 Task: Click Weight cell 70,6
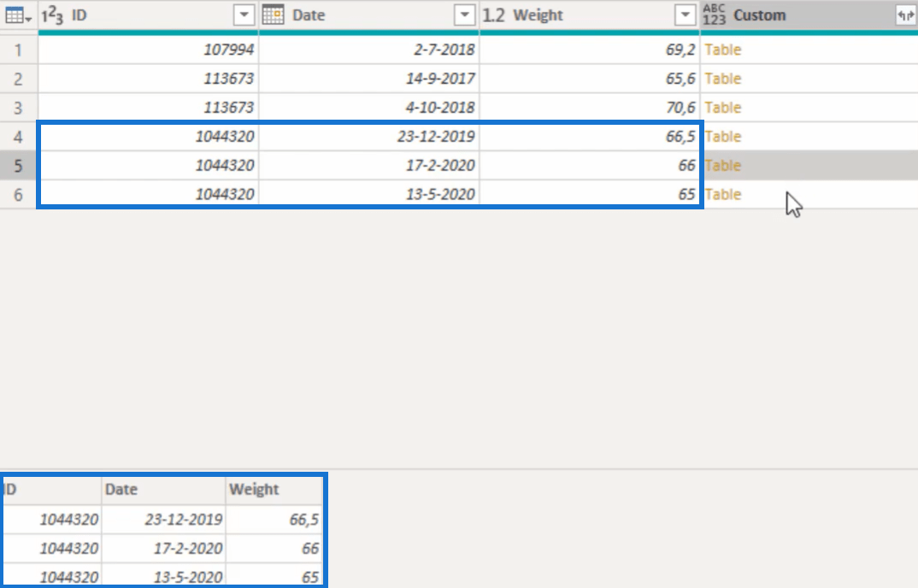(590, 108)
